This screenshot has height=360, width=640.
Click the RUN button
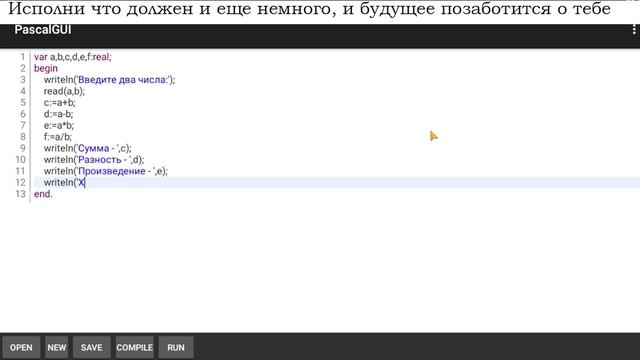tap(176, 347)
